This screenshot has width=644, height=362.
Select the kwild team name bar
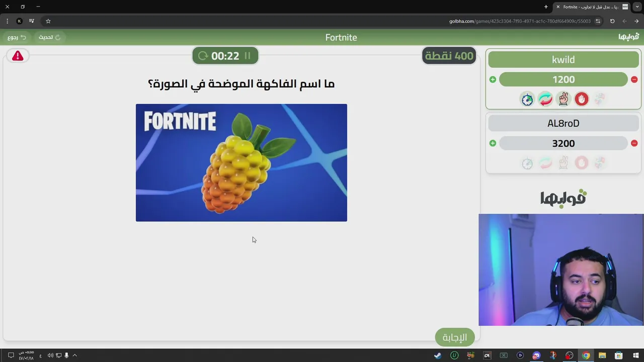(563, 59)
